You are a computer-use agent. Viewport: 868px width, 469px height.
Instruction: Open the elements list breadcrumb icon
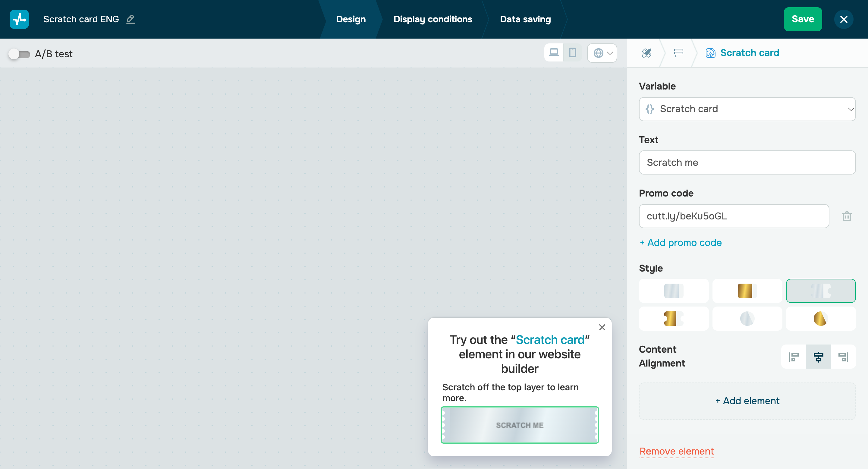tap(678, 53)
